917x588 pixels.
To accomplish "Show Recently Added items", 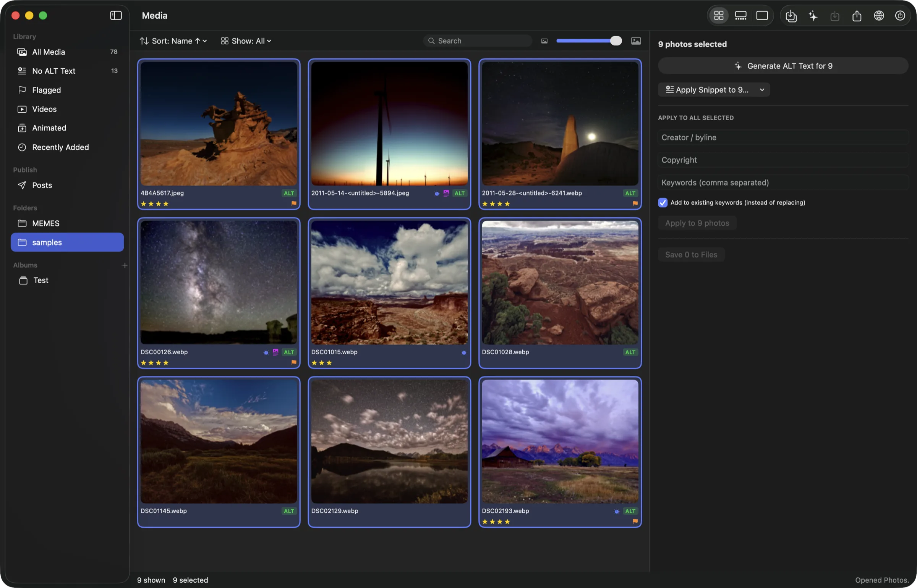I will pos(67,147).
